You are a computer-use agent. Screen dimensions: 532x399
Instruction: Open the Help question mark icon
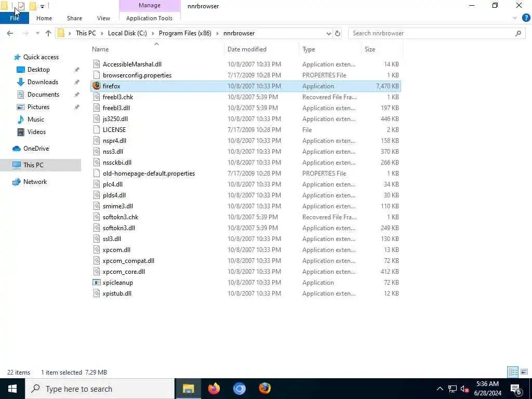click(526, 18)
